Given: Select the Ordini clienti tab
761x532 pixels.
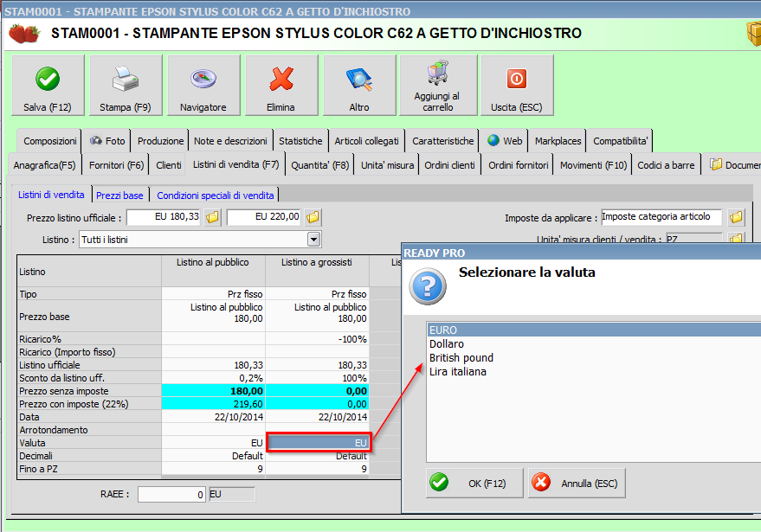Looking at the screenshot, I should tap(449, 165).
